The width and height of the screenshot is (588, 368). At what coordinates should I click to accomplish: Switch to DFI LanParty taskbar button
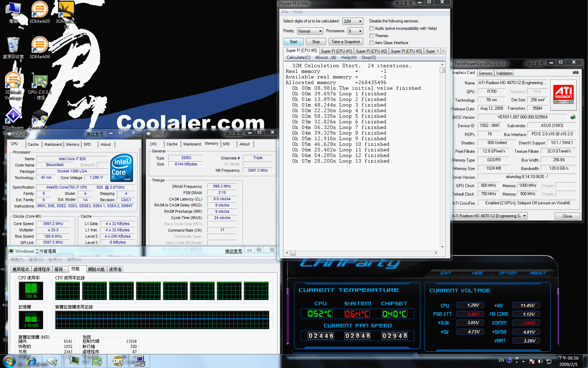[x=118, y=361]
